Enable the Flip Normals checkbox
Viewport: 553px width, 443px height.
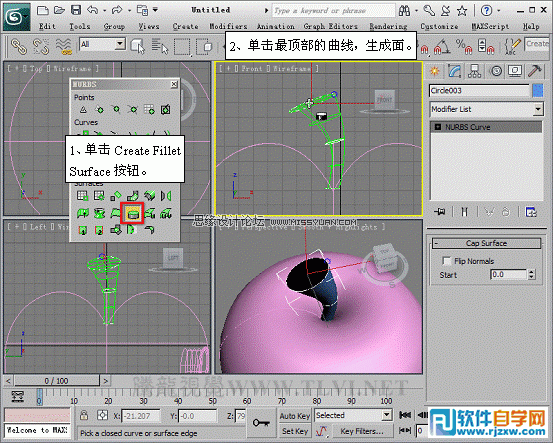pyautogui.click(x=446, y=261)
